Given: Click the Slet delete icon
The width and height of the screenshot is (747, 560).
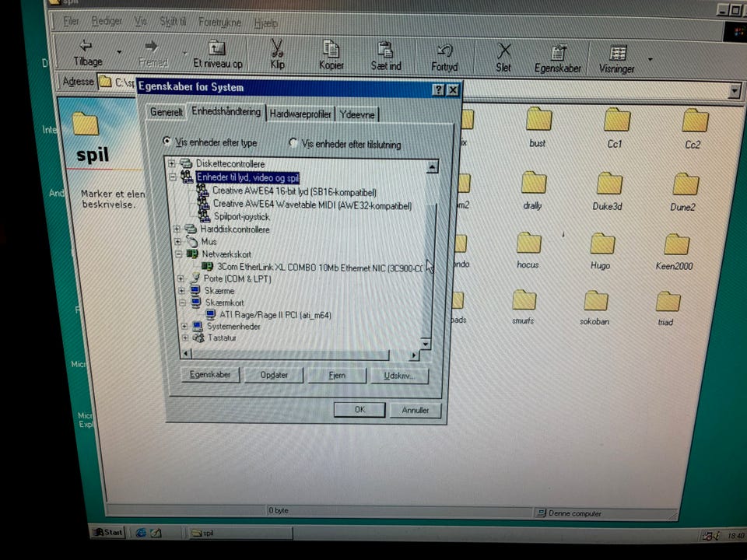Looking at the screenshot, I should (503, 51).
